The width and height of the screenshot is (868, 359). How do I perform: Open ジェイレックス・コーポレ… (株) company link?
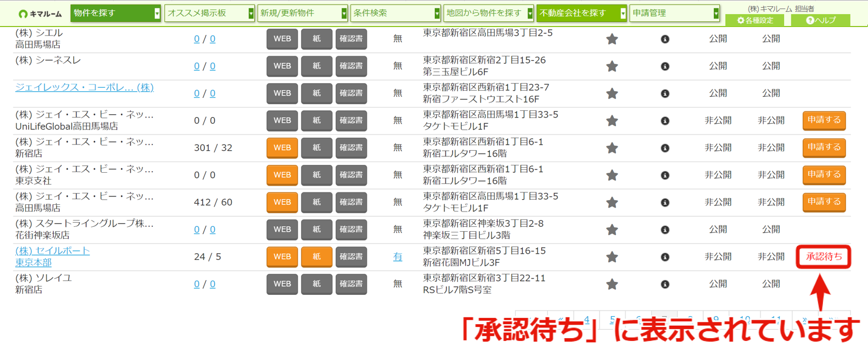click(x=84, y=88)
